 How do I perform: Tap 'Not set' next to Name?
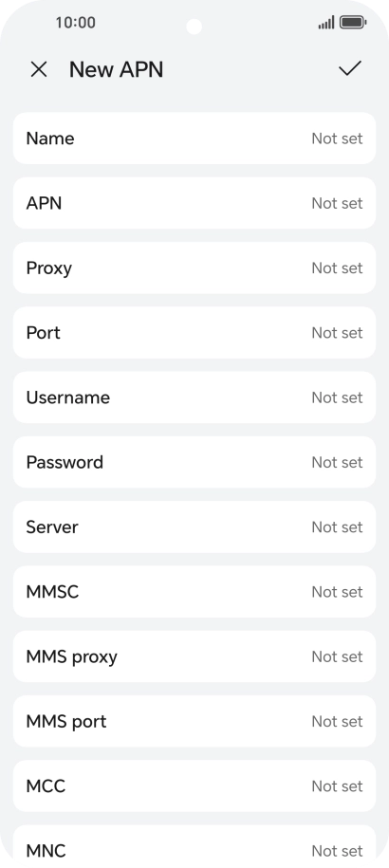337,139
